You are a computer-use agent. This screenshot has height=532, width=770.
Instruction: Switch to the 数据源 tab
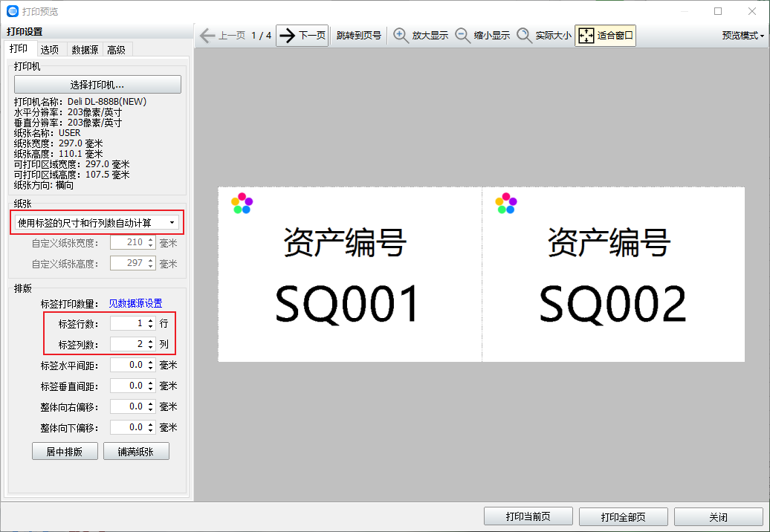pyautogui.click(x=85, y=50)
